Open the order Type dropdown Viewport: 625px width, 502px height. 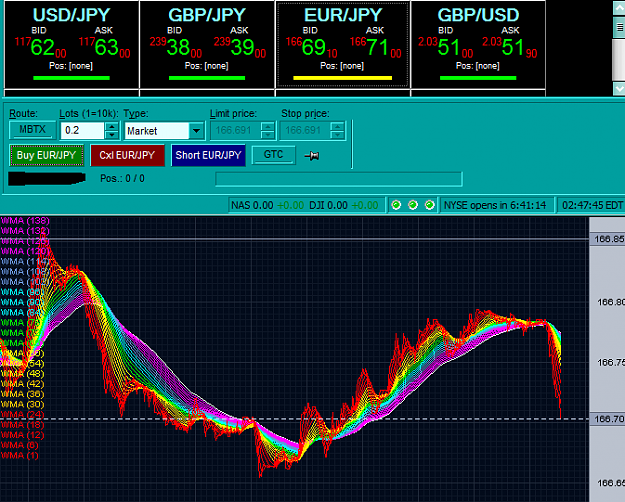pyautogui.click(x=196, y=131)
